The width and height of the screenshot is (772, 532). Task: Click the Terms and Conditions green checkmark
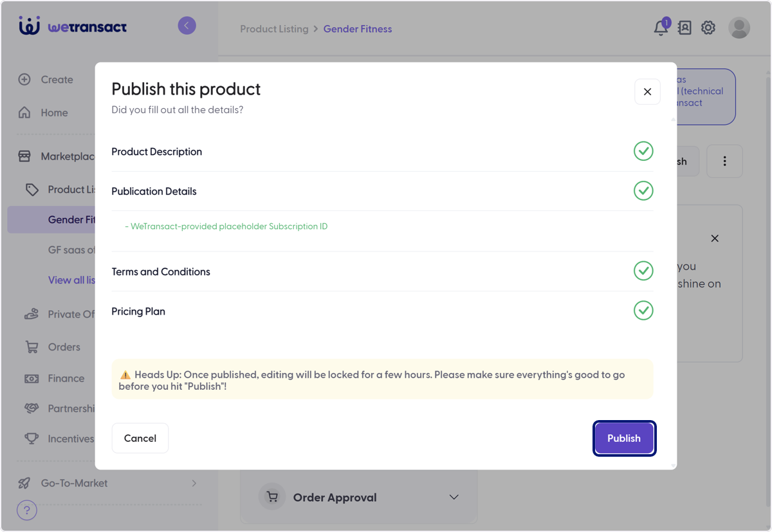click(x=643, y=271)
